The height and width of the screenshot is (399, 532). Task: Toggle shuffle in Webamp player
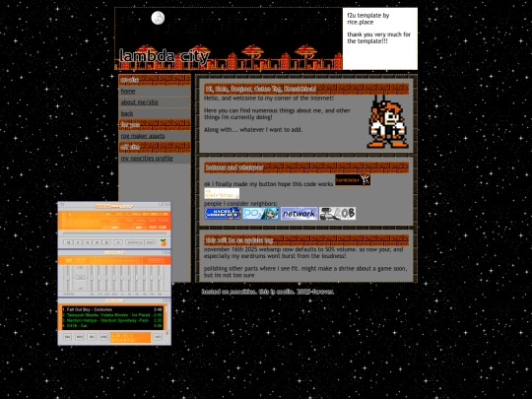[x=134, y=242]
